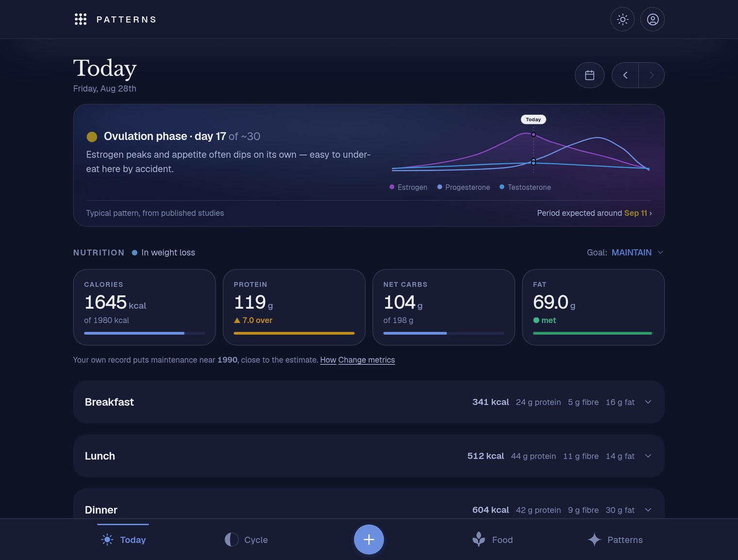Viewport: 738px width, 560px height.
Task: Go to next day arrow
Action: click(652, 75)
